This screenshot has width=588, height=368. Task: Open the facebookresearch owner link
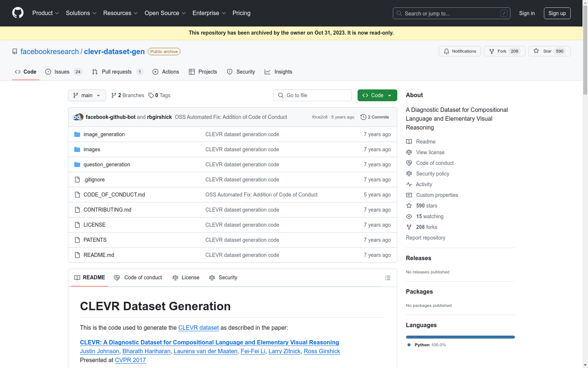tap(50, 52)
